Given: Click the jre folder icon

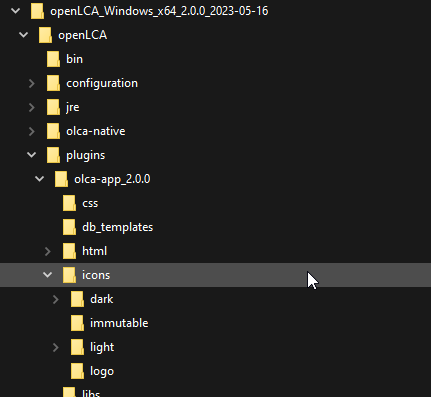Looking at the screenshot, I should click(x=53, y=107).
